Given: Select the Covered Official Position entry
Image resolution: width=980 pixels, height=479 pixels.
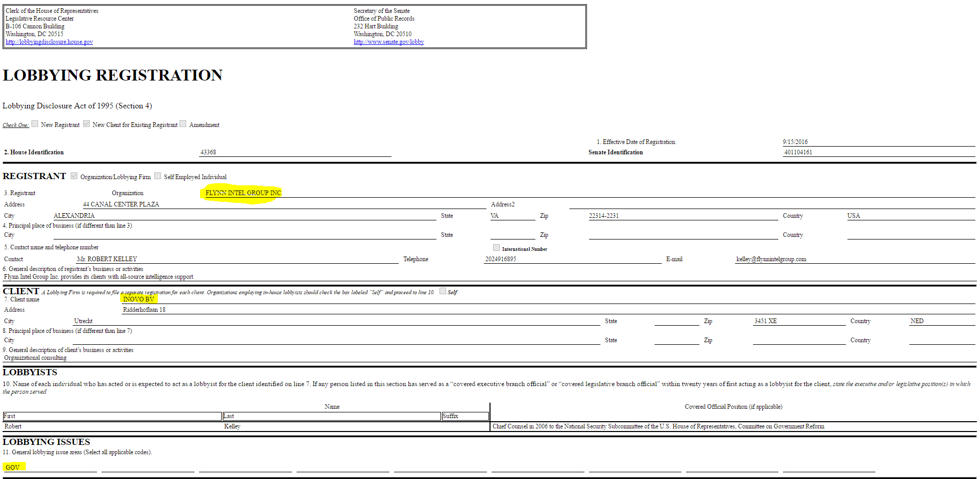Looking at the screenshot, I should pyautogui.click(x=658, y=426).
